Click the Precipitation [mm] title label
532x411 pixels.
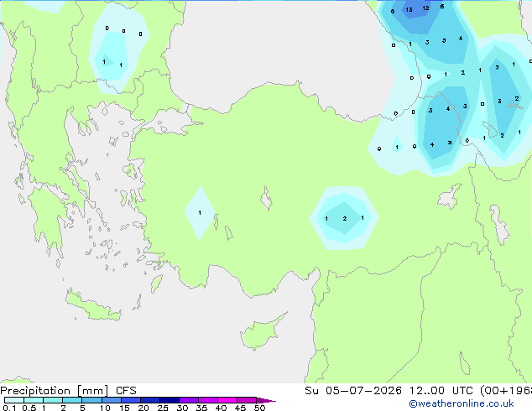55,391
